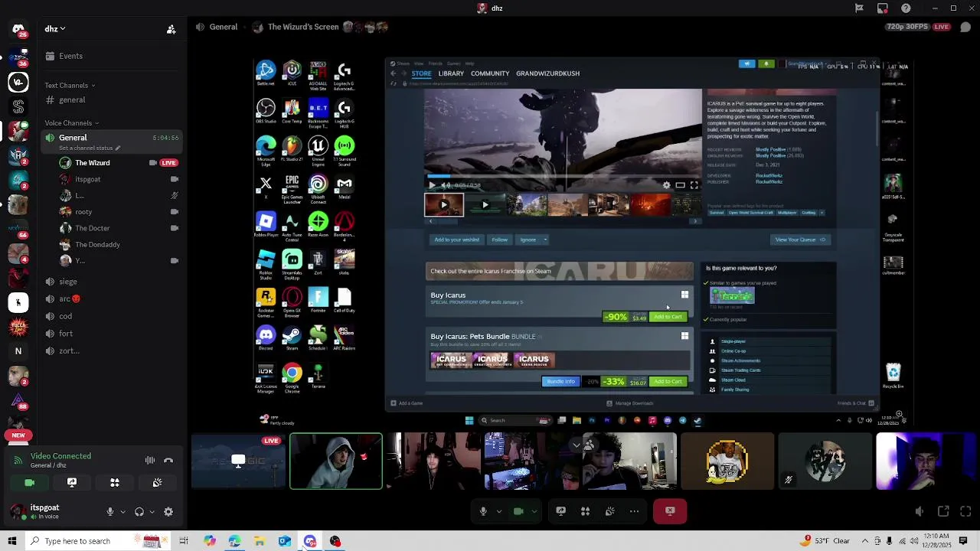Select LIBRARY tab in the streamed Steam window
The image size is (980, 551).
click(451, 73)
